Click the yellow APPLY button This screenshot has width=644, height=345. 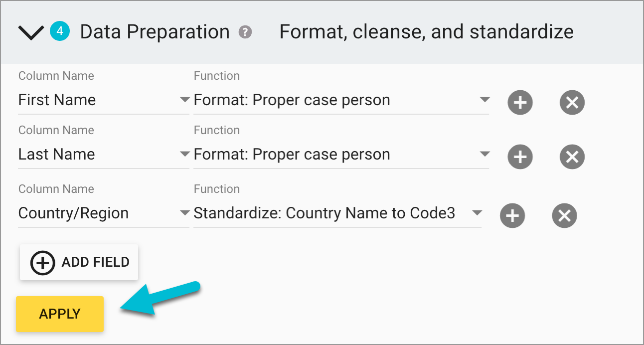click(59, 314)
